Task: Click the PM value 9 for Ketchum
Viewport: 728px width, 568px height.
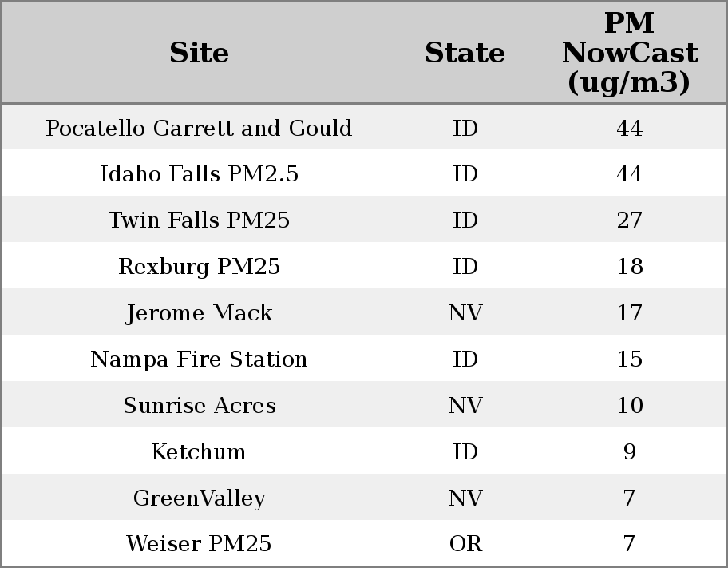Action: pos(629,452)
